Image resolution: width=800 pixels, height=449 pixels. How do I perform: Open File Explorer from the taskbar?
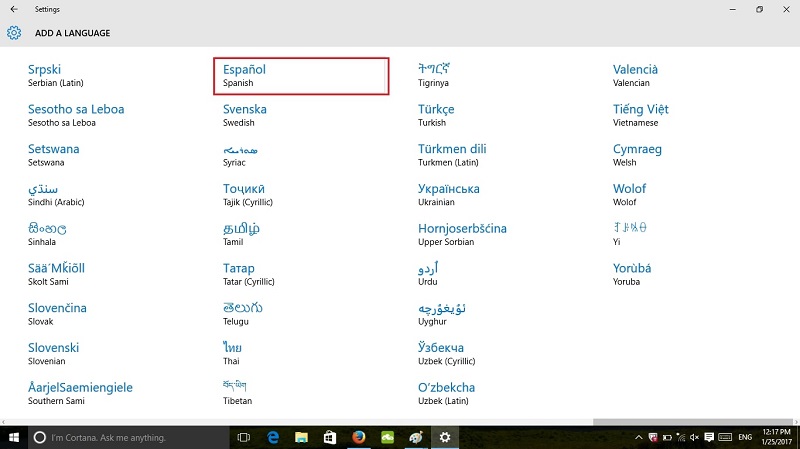click(301, 437)
